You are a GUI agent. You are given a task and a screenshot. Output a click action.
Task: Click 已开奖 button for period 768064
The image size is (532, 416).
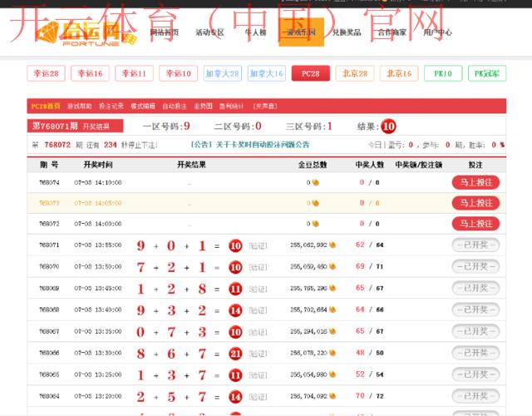click(475, 396)
